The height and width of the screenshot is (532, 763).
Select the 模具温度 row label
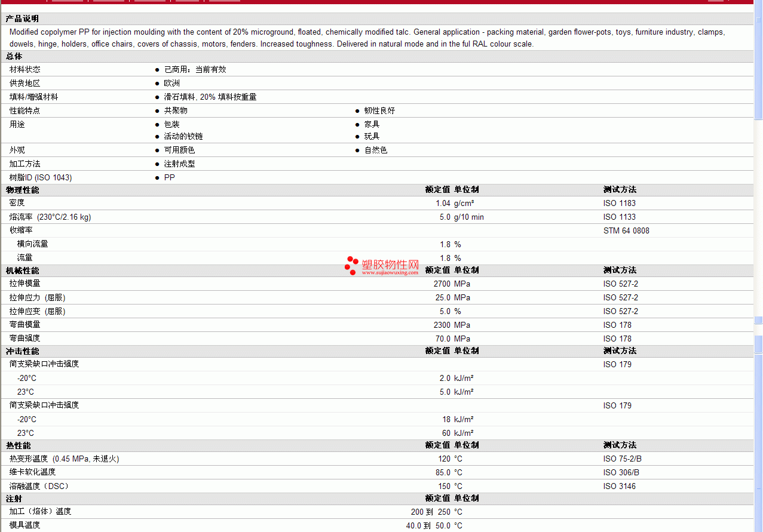(25, 525)
